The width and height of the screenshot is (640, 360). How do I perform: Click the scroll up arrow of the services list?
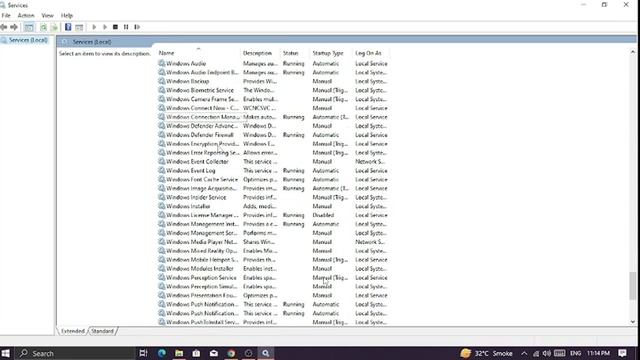(x=633, y=52)
